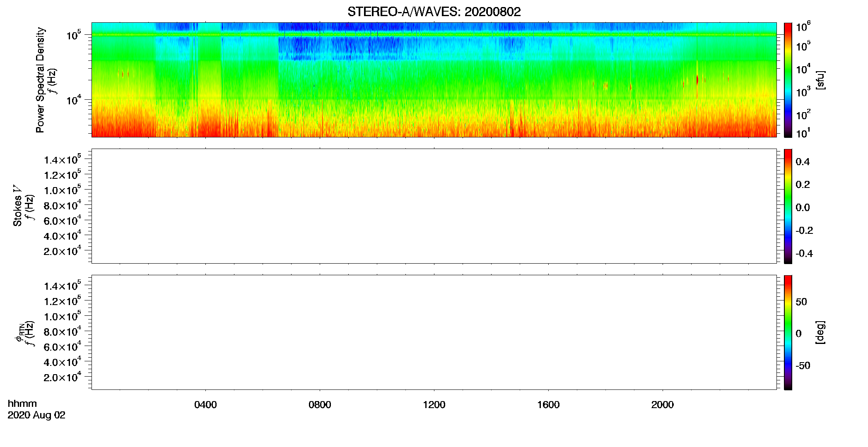Click inside the empty phi RTN panel
The height and width of the screenshot is (447, 868).
click(x=434, y=332)
